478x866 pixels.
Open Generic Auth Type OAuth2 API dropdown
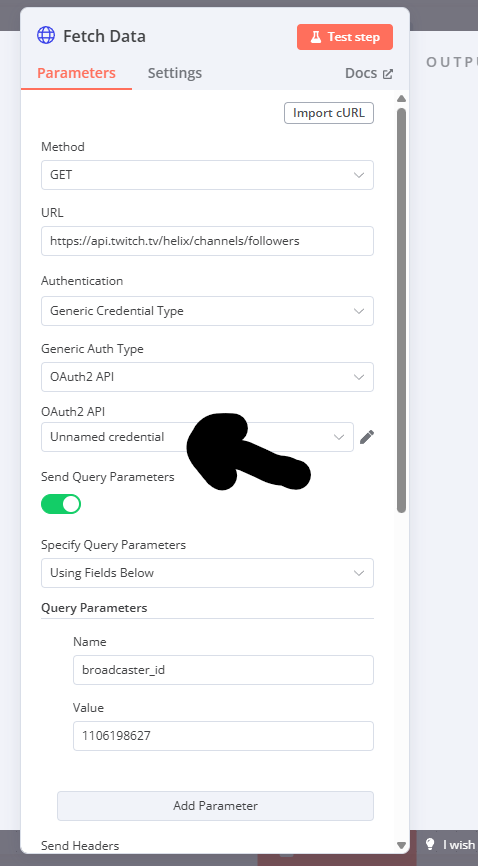point(207,377)
